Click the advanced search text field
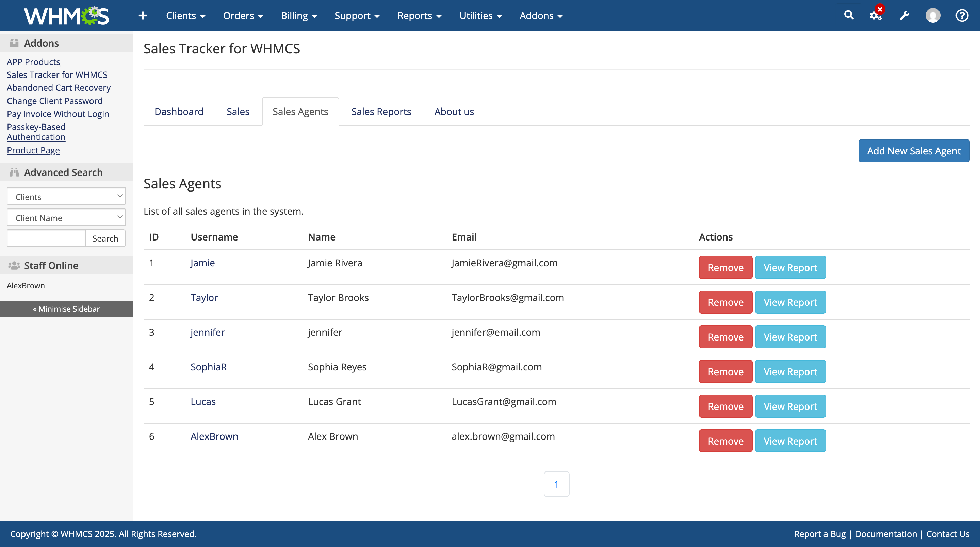Image resolution: width=980 pixels, height=547 pixels. point(46,238)
